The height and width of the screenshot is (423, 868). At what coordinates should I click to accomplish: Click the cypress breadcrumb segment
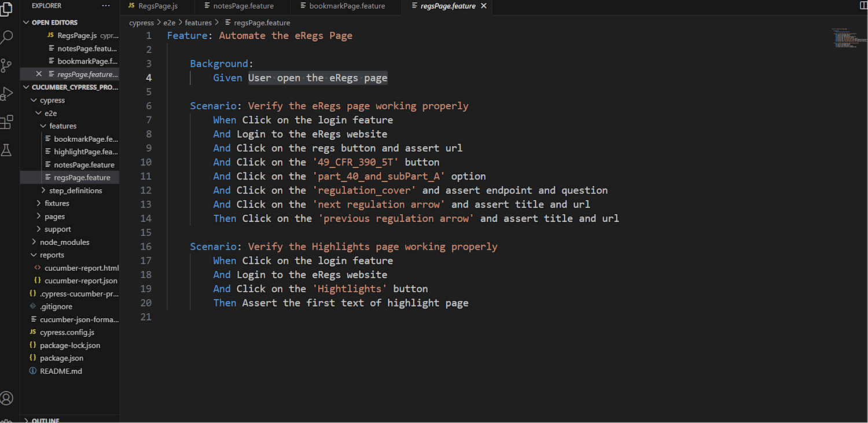click(x=141, y=23)
